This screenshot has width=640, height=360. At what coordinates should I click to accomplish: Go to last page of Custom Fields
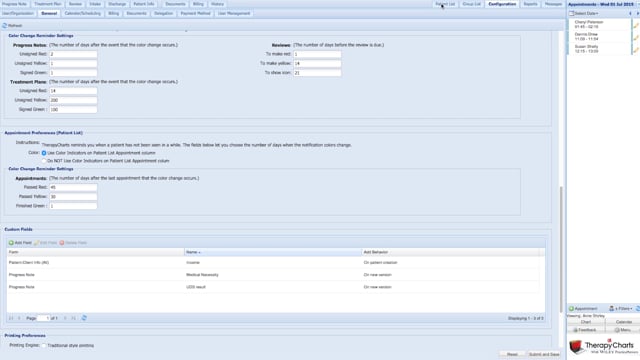click(73, 318)
